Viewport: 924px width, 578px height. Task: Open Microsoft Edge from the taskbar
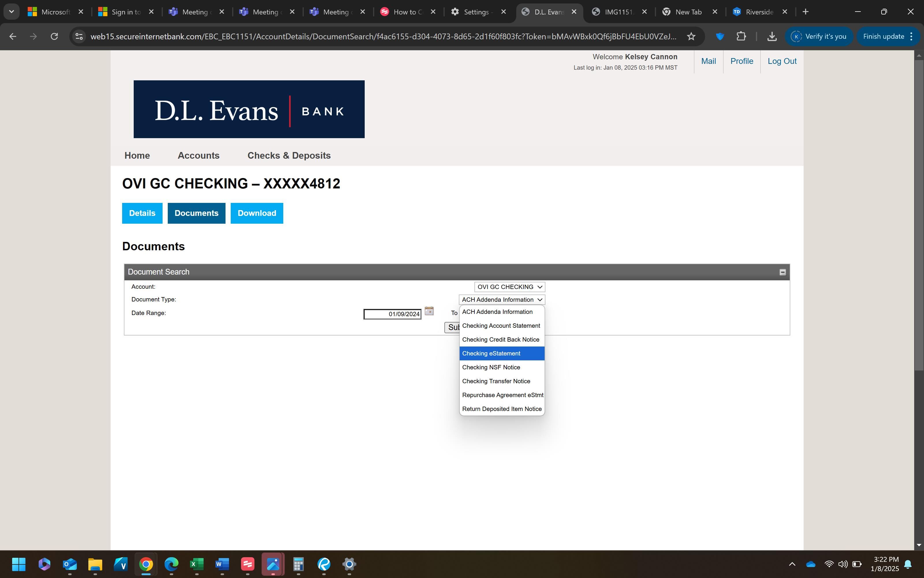click(172, 564)
